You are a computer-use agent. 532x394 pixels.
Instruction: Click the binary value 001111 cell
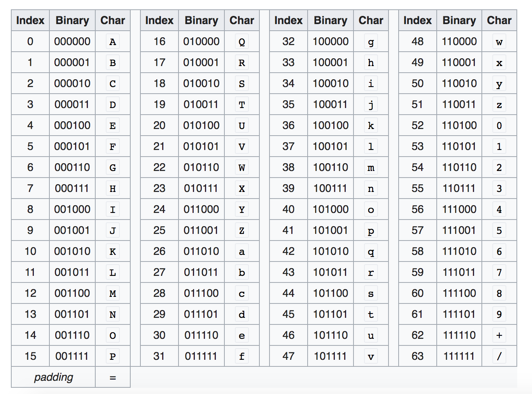72,356
